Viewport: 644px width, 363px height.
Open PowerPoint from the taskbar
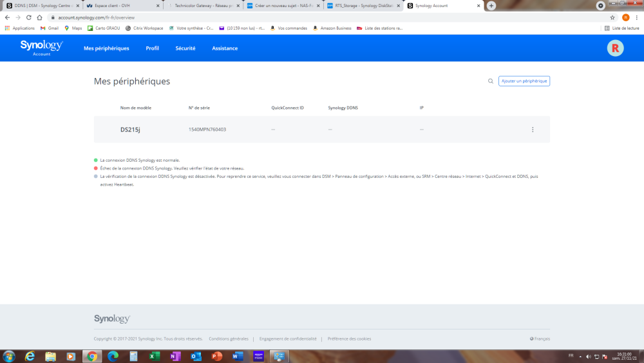point(217,357)
